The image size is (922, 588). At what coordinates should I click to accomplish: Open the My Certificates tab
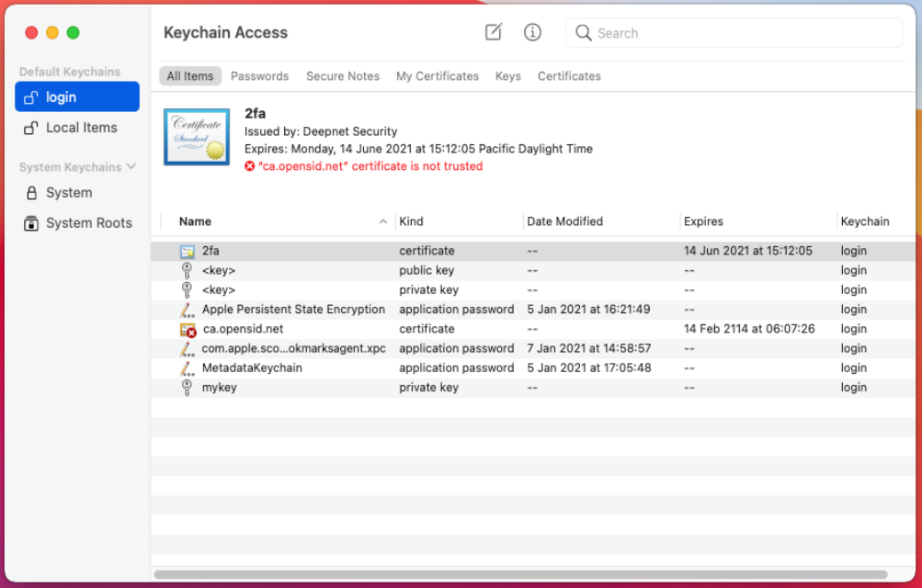point(438,76)
